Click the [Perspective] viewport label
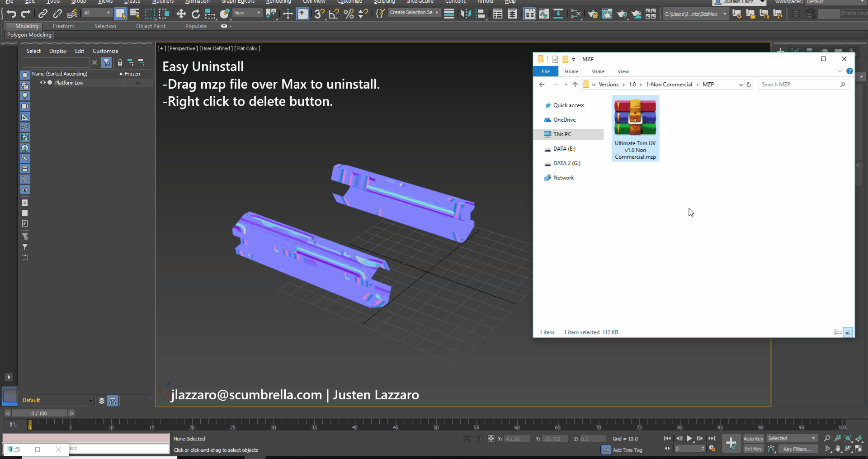 point(183,48)
